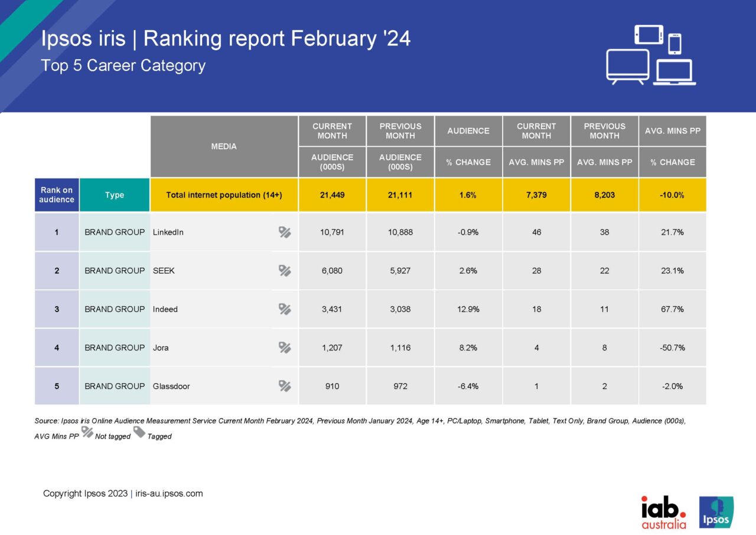
Task: Select the AVG. MINS PP % CHANGE header
Action: click(x=672, y=162)
